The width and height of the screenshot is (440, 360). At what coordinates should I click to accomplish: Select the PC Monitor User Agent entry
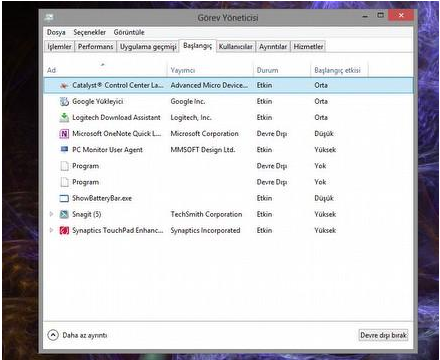(107, 150)
